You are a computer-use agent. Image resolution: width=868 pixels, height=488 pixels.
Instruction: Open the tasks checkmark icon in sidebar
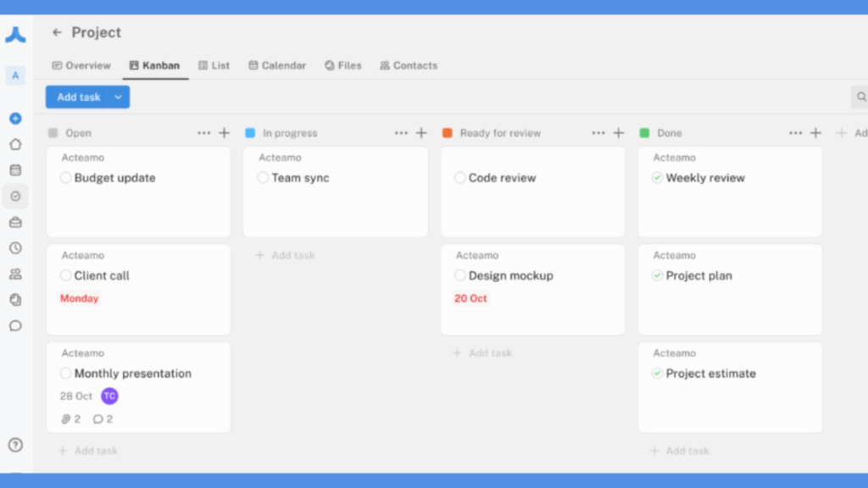(15, 197)
